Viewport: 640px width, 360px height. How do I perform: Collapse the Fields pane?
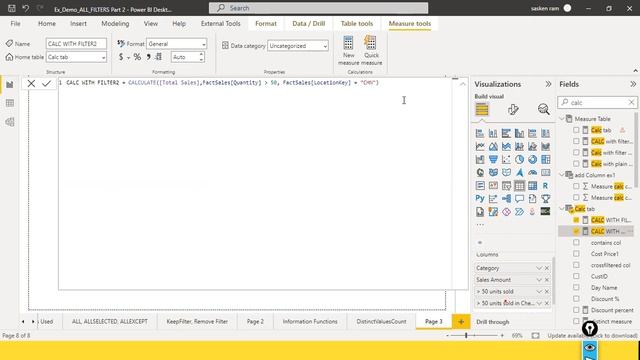633,84
